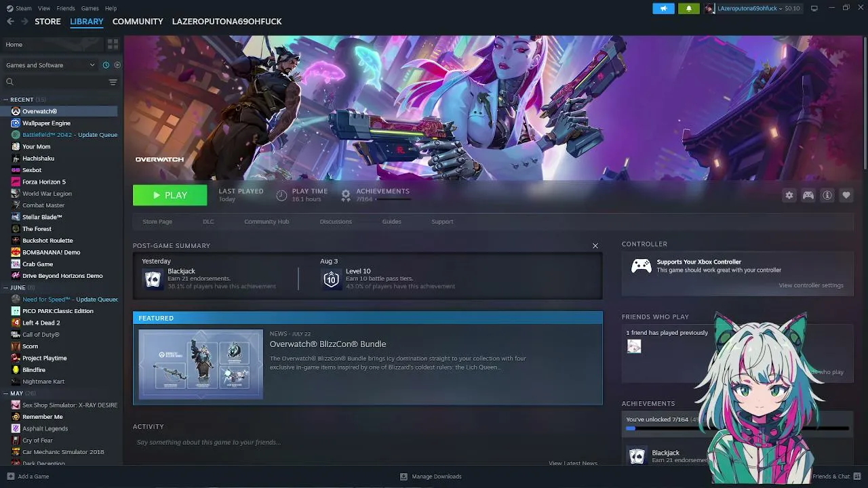Click the profile avatar in the top bar
Viewport: 868px width, 488px height.
click(709, 8)
